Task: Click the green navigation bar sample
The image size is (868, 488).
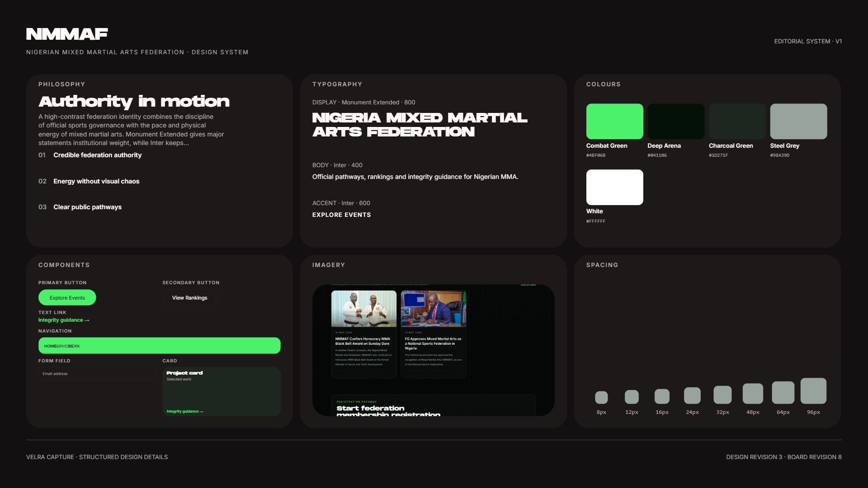Action: [x=160, y=346]
